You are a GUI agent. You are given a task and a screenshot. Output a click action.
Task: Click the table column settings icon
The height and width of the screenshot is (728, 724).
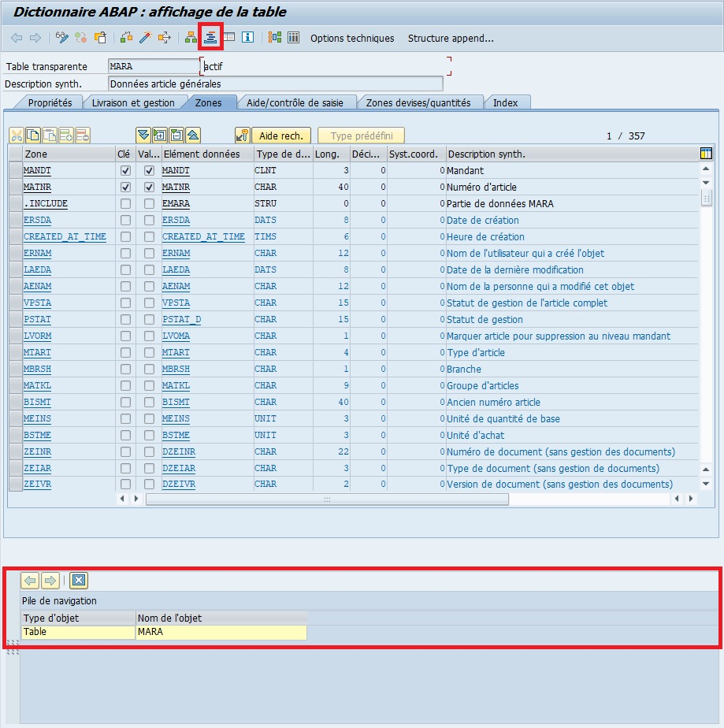[x=706, y=154]
